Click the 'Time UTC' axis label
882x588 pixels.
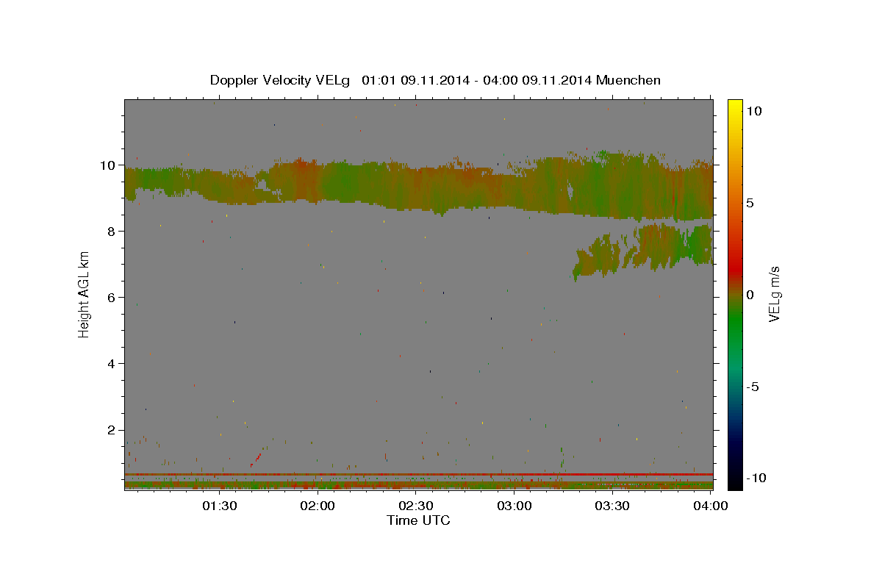[418, 520]
